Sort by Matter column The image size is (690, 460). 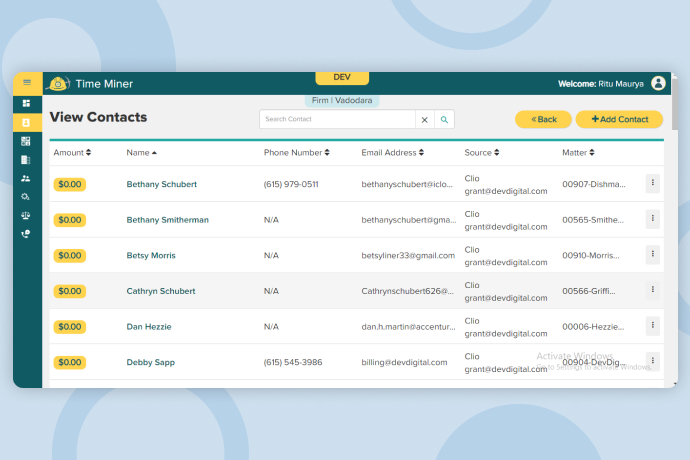pyautogui.click(x=578, y=152)
